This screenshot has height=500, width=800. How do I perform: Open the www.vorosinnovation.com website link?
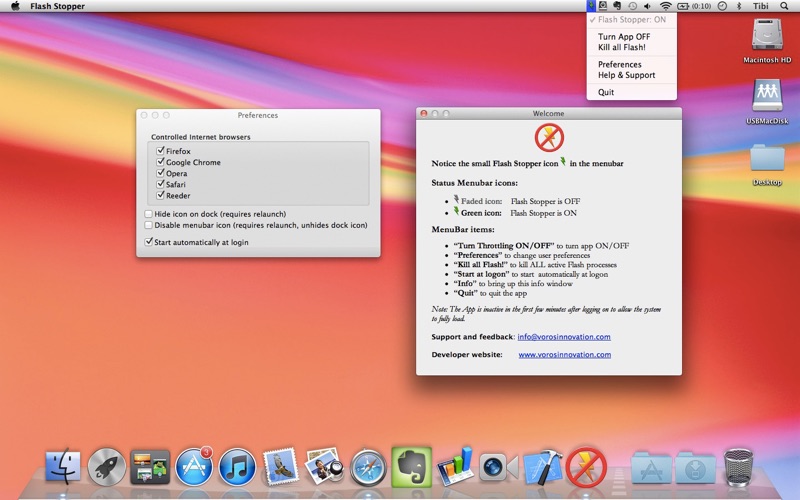tap(564, 354)
